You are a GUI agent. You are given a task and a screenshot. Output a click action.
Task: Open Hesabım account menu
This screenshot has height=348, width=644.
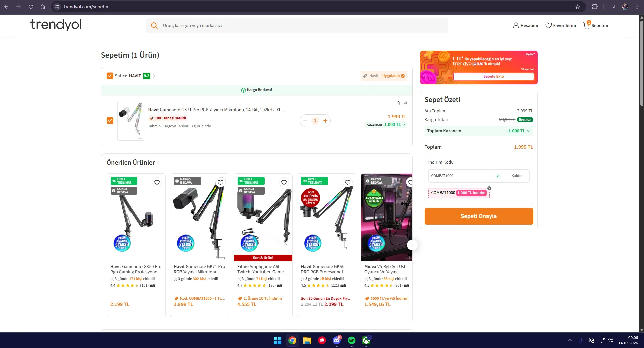525,25
